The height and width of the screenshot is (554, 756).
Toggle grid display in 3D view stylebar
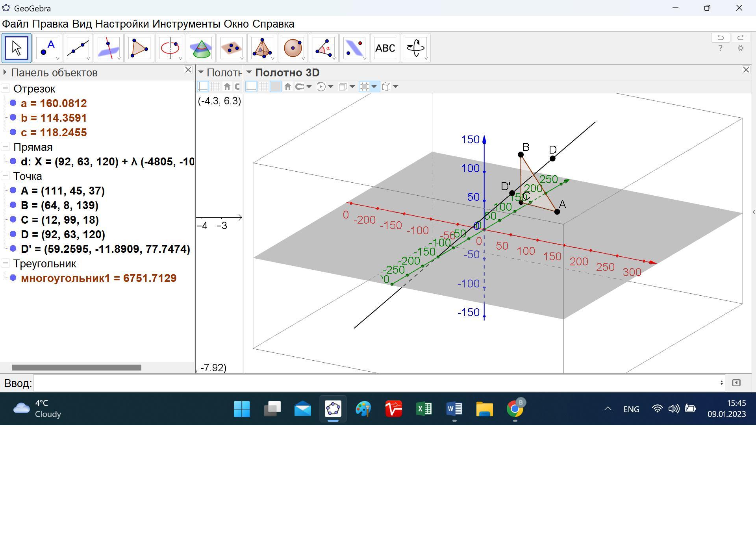(x=263, y=87)
